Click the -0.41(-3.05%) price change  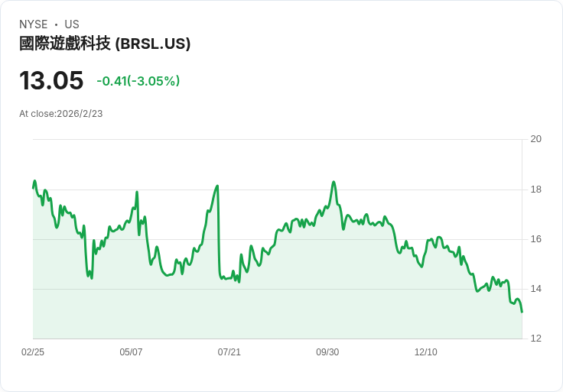pos(138,81)
